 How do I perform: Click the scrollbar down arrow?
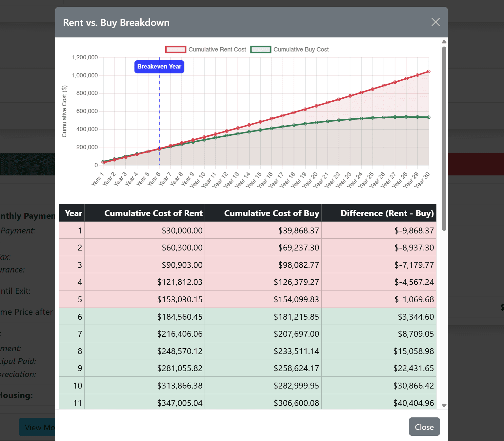point(444,405)
